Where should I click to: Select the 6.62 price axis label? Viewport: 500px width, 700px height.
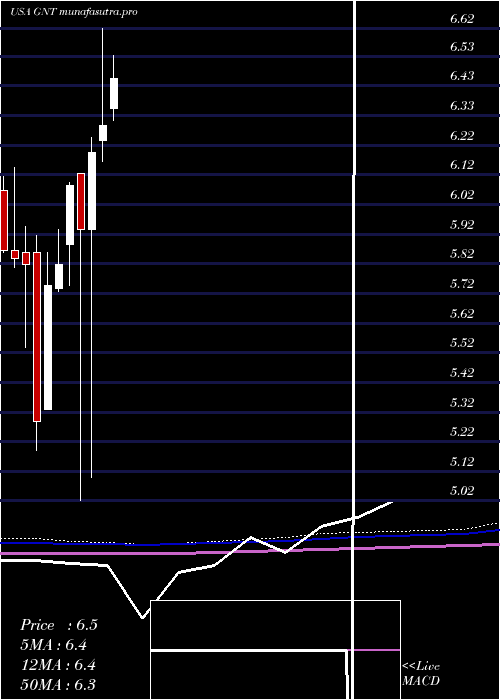click(x=462, y=19)
